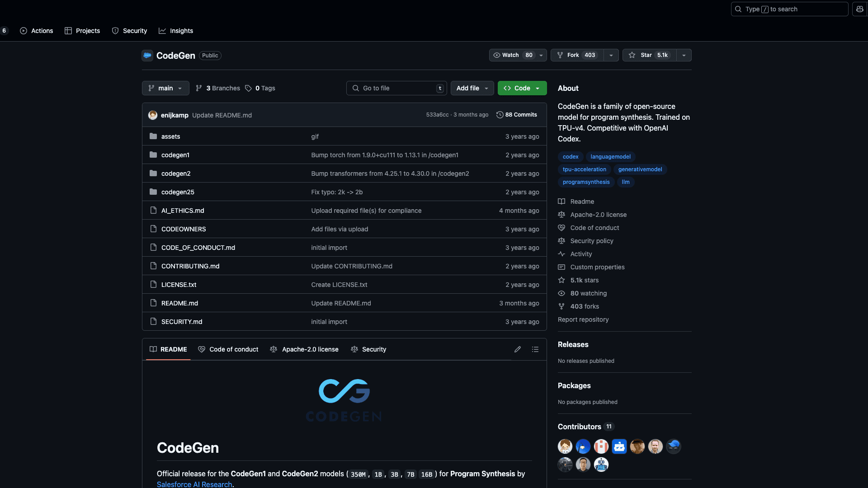
Task: Open the README outline list icon
Action: click(535, 349)
